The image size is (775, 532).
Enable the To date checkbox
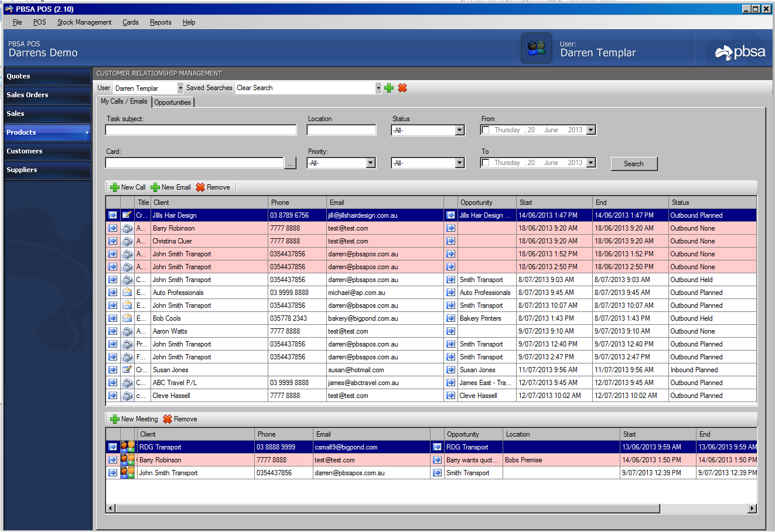click(486, 163)
